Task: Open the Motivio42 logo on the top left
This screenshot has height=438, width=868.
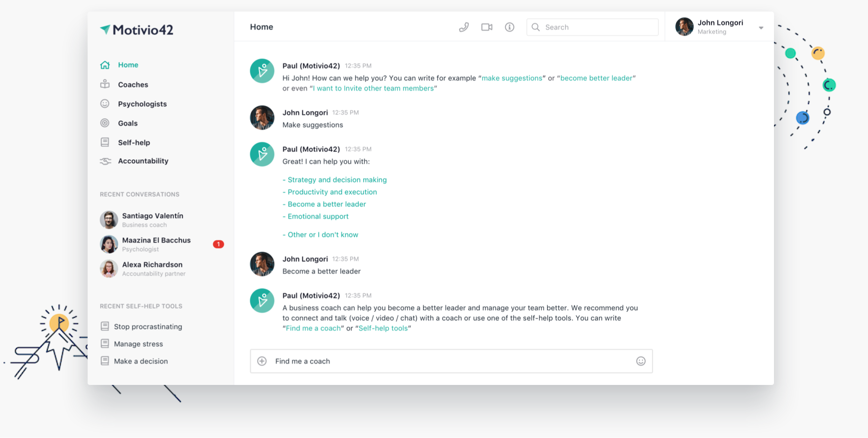Action: [136, 29]
